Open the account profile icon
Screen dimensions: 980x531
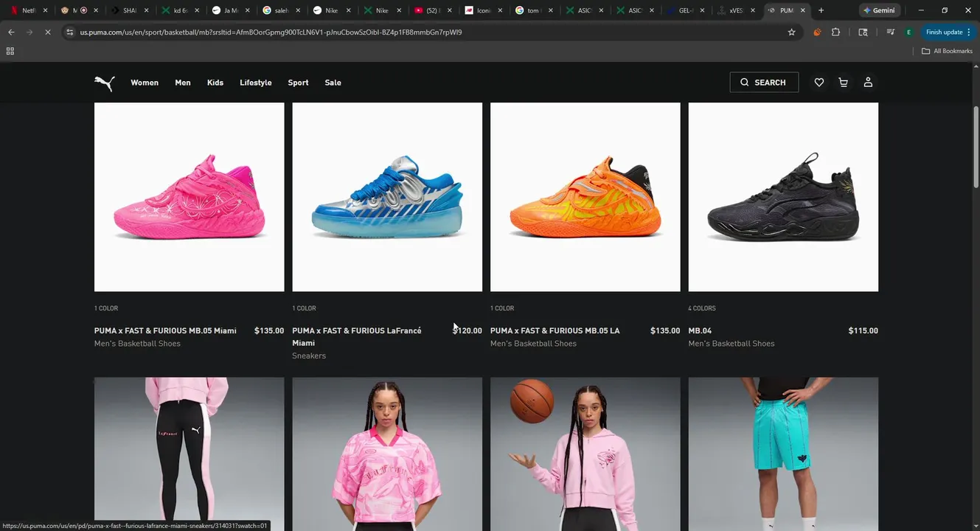(868, 83)
